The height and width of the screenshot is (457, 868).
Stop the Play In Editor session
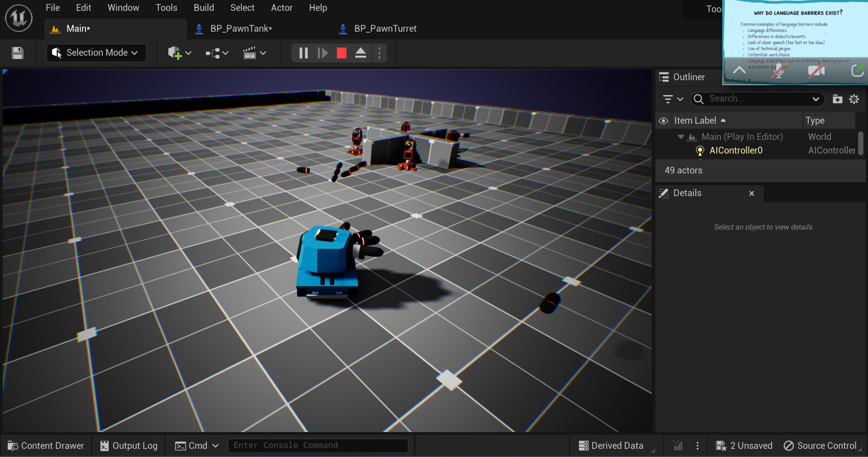pos(341,53)
